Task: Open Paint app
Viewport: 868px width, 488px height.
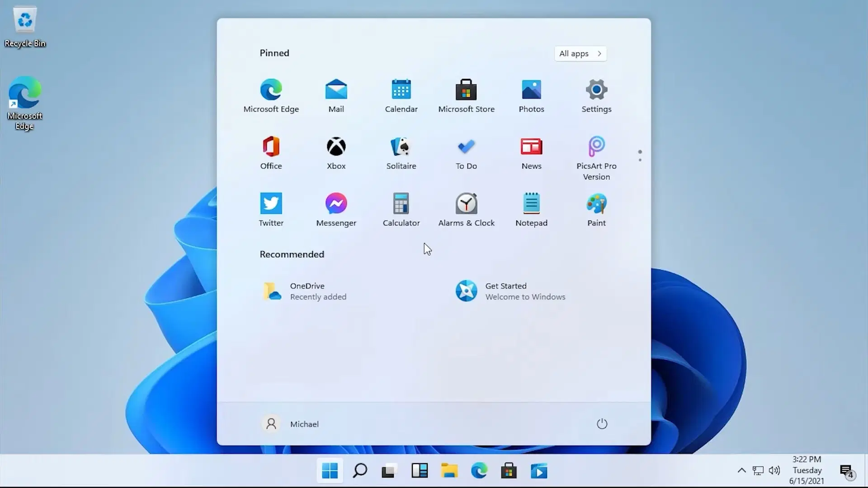Action: pyautogui.click(x=597, y=209)
